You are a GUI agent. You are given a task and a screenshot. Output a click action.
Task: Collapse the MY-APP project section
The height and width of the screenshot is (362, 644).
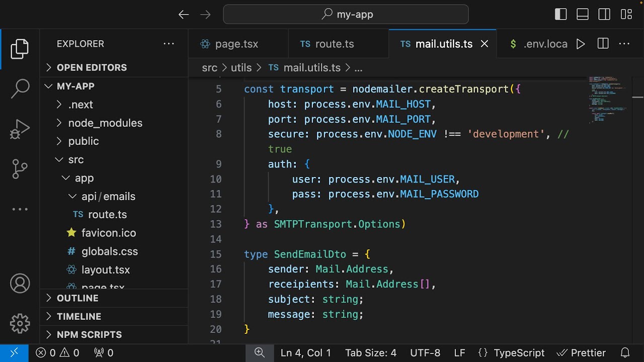pos(114,86)
